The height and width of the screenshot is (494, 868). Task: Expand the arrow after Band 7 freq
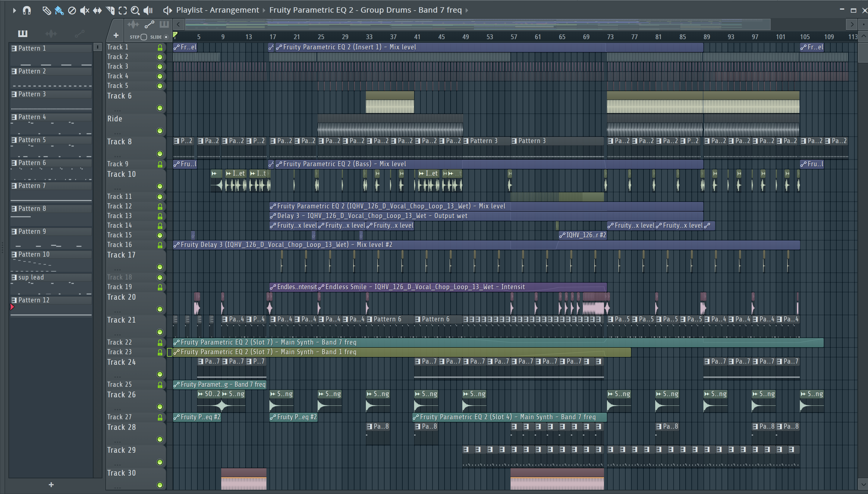pos(467,10)
